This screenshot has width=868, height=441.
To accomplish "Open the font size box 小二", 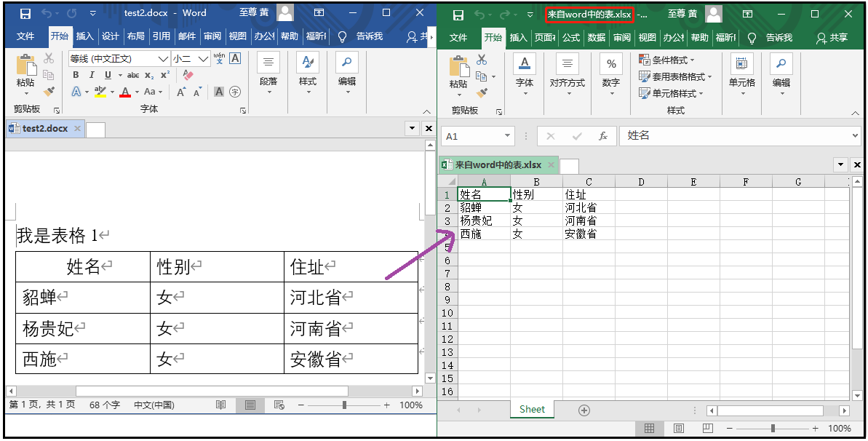I will pyautogui.click(x=191, y=58).
